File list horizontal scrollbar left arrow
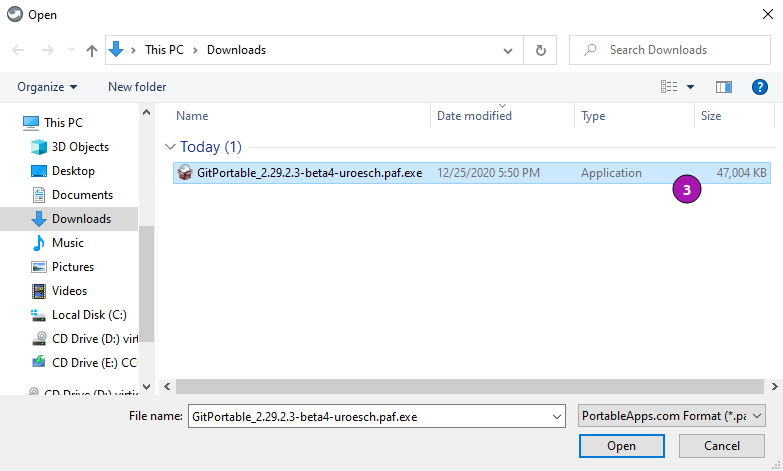The height and width of the screenshot is (471, 783). (x=167, y=387)
